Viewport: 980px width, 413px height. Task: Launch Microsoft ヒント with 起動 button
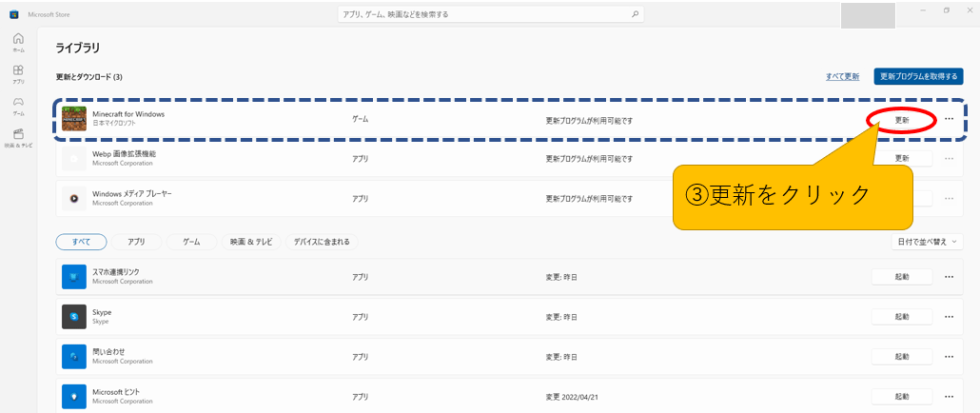click(x=902, y=396)
